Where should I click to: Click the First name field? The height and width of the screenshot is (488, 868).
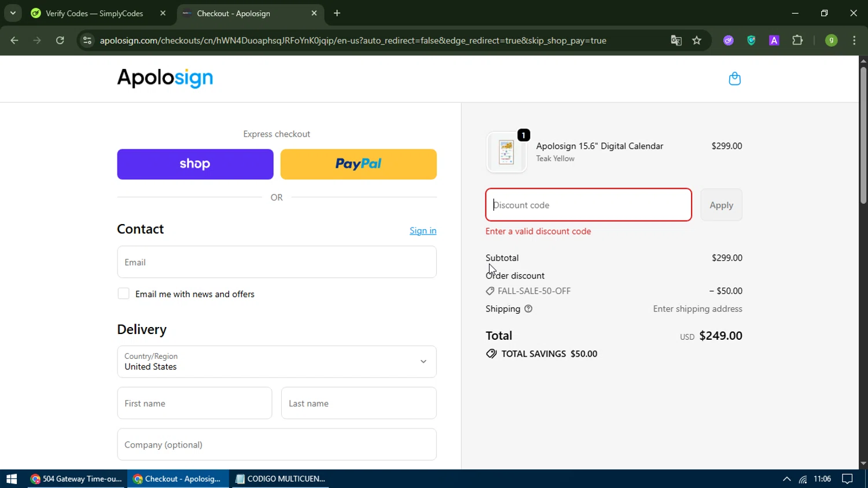[194, 403]
